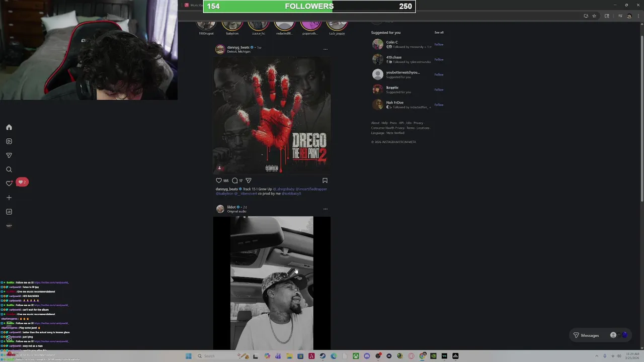Open the profile avatar in Instagram sidebar
The width and height of the screenshot is (644, 362).
point(9,226)
